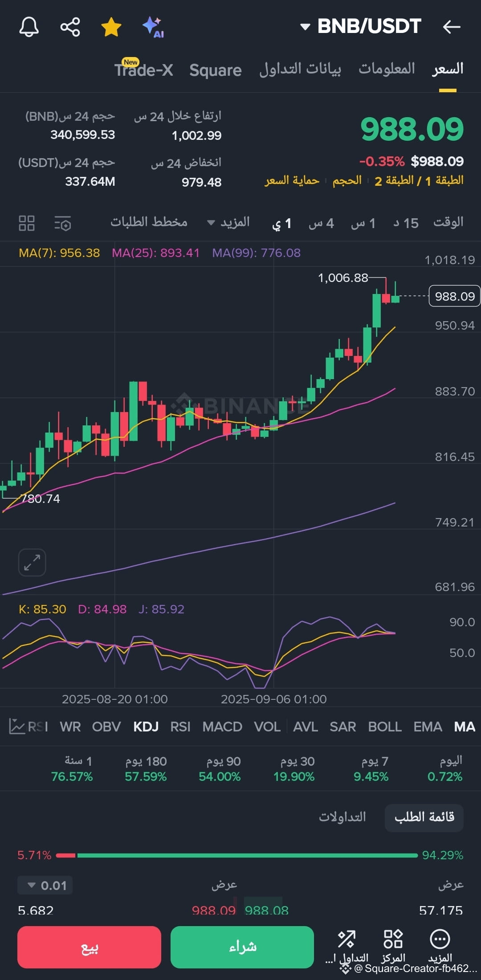Image resolution: width=481 pixels, height=980 pixels.
Task: Tap the red بيع sell button
Action: [x=89, y=947]
